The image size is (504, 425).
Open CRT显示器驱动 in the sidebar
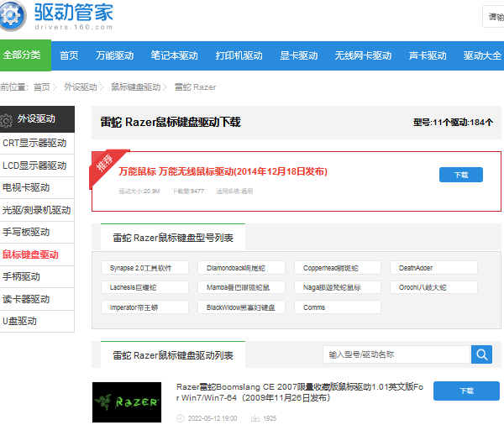click(34, 143)
